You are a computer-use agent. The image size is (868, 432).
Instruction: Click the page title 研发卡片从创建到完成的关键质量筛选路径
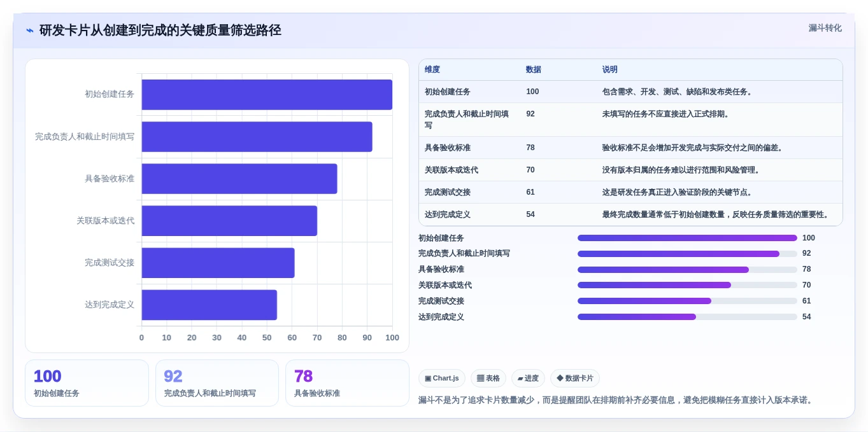click(160, 30)
